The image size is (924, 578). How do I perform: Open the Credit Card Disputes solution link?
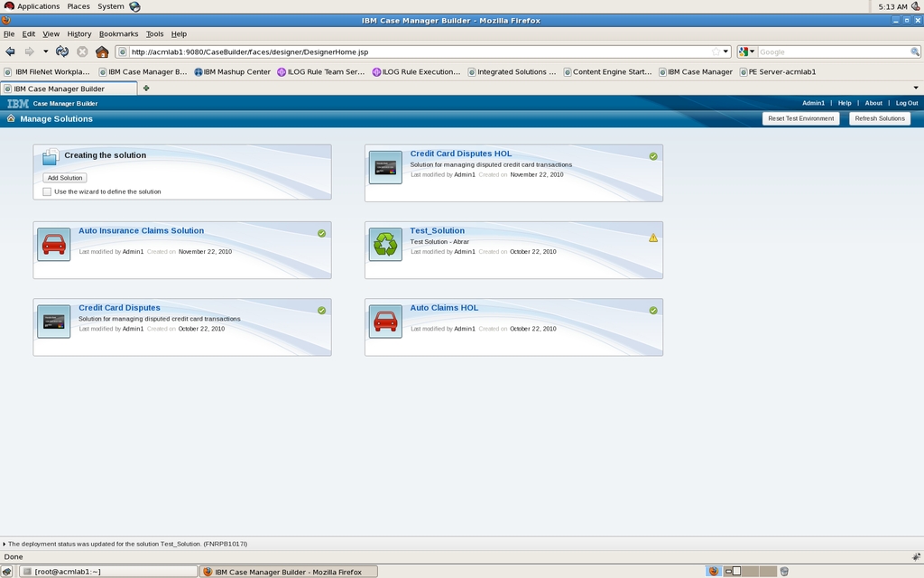pos(120,308)
